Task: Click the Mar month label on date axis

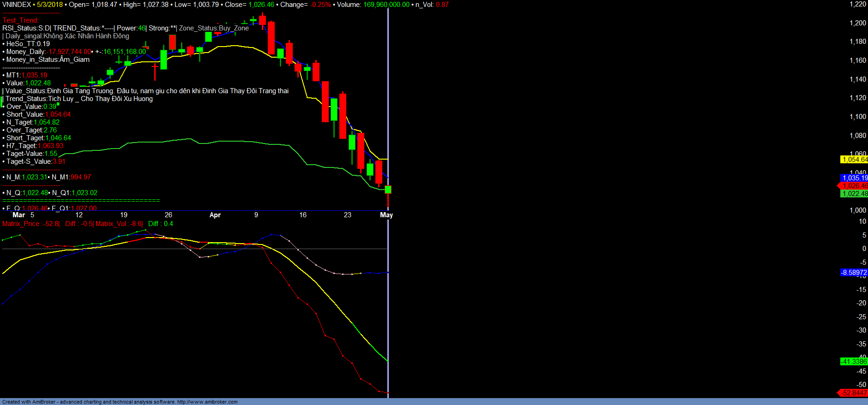Action: 19,215
